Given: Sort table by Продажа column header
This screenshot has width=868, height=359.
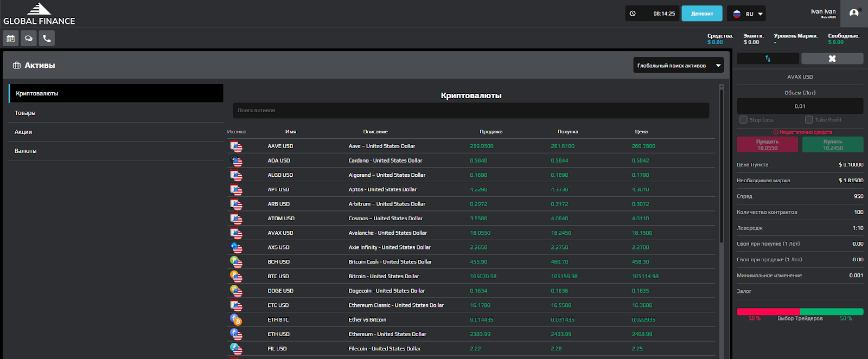Looking at the screenshot, I should tap(491, 132).
